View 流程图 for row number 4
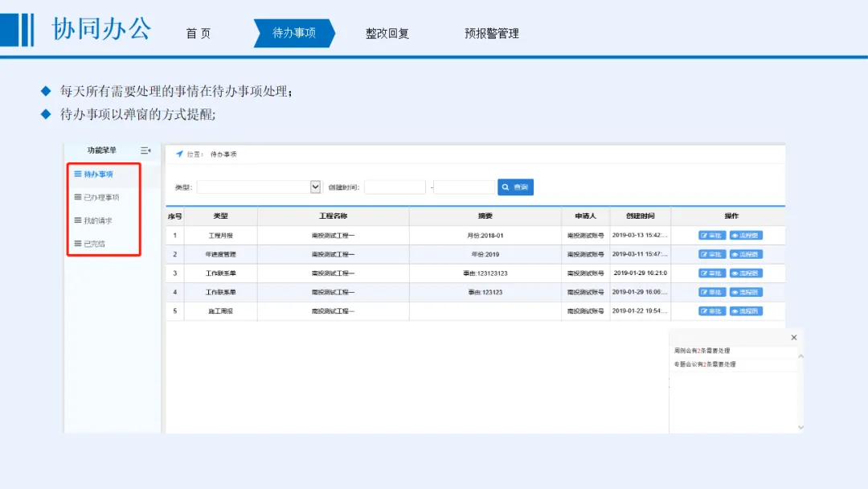The height and width of the screenshot is (489, 868). 746,292
